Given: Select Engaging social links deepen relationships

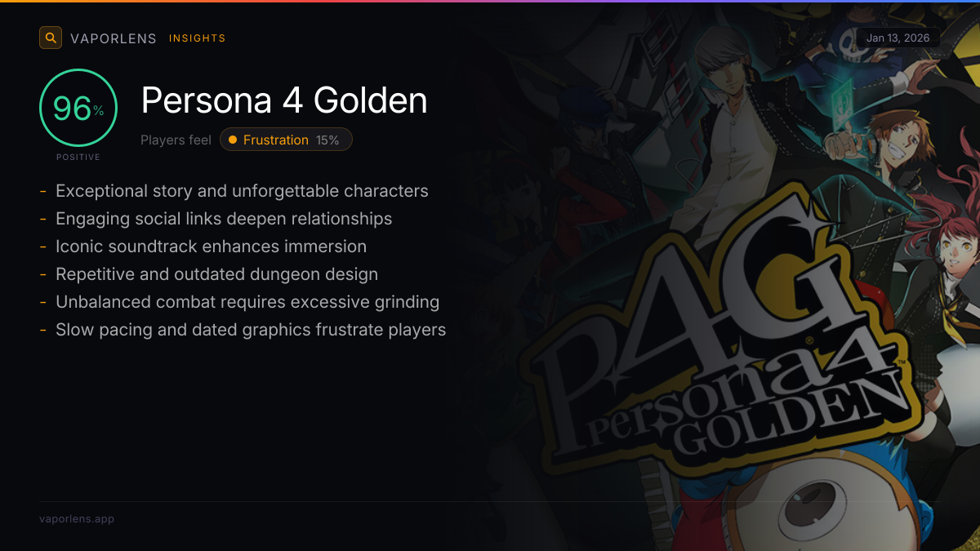Looking at the screenshot, I should tap(224, 219).
